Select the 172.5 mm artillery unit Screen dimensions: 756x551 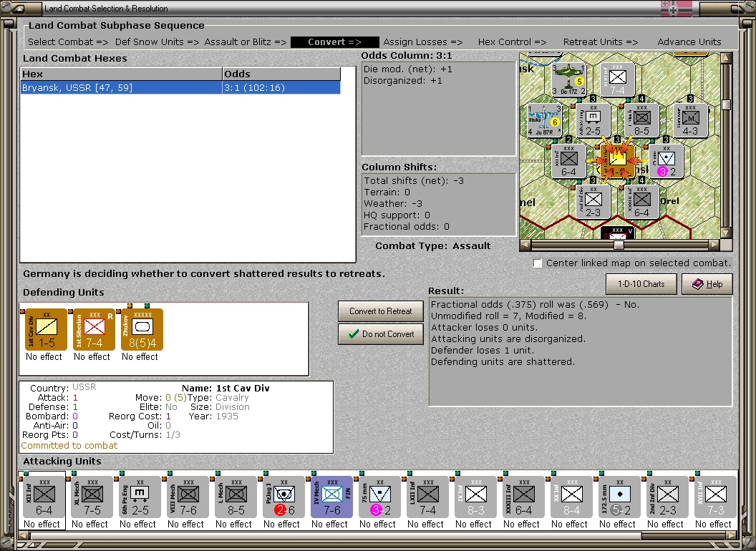tap(619, 497)
